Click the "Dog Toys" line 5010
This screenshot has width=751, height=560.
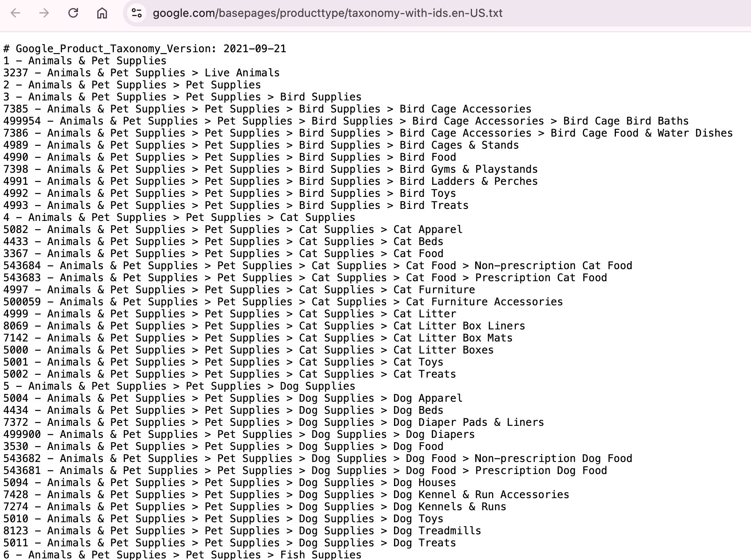tap(223, 519)
